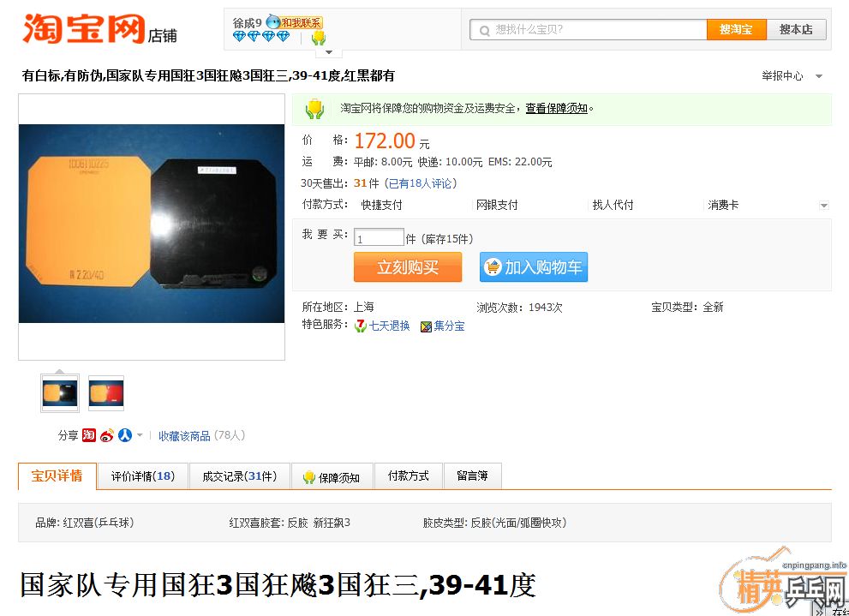849x616 pixels.
Task: Open the 举报中心 dropdown arrow
Action: 819,76
